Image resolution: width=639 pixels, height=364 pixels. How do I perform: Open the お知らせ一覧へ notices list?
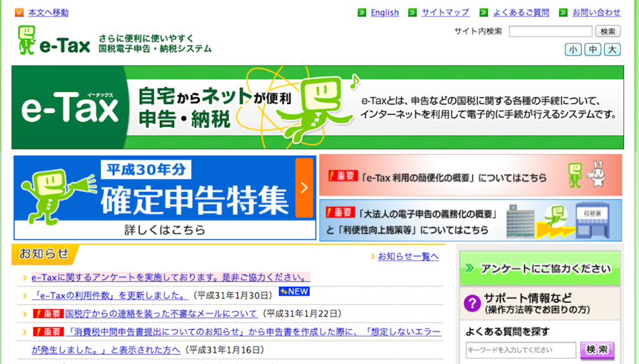[407, 256]
